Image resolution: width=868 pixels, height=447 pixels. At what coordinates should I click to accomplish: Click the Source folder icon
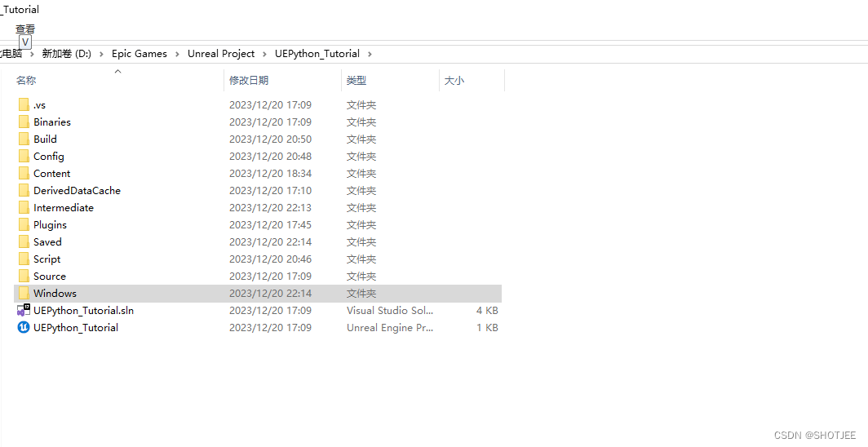point(23,276)
